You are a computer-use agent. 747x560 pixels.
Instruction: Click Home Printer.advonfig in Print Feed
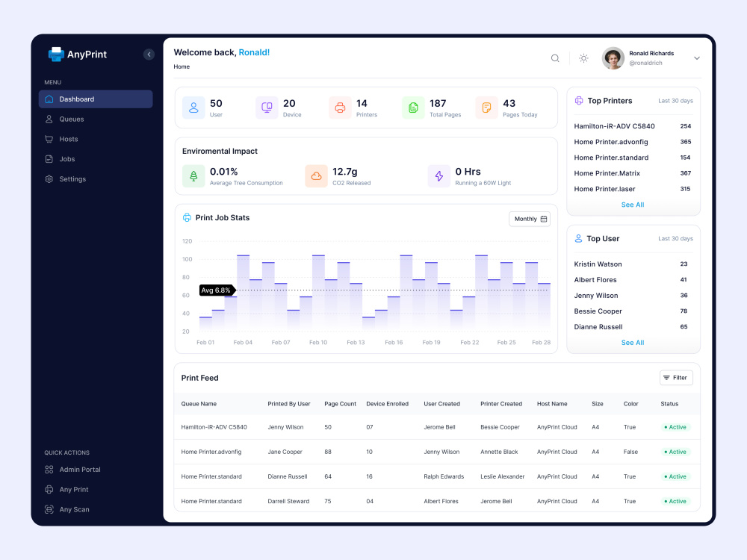211,452
